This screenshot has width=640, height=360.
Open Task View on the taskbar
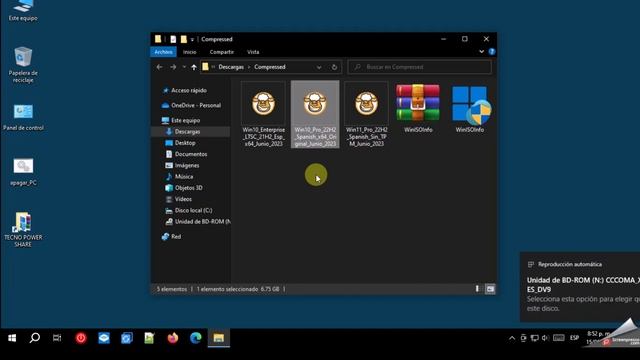click(x=57, y=338)
